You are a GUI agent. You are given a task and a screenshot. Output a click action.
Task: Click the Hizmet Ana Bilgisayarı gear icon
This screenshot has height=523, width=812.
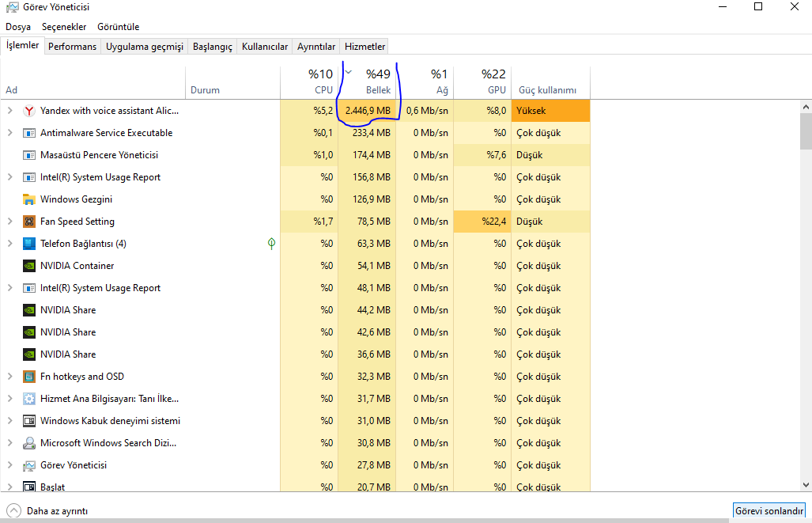[x=29, y=399]
